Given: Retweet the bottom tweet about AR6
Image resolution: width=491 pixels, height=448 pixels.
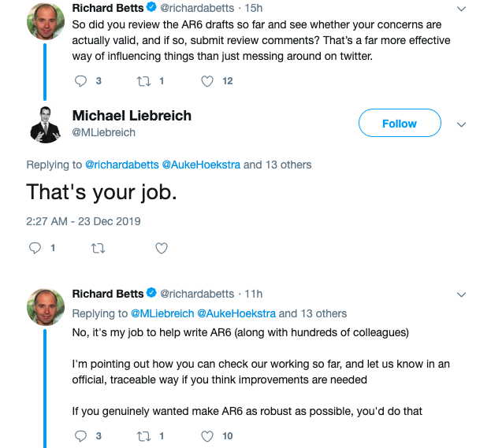Looking at the screenshot, I should (143, 435).
